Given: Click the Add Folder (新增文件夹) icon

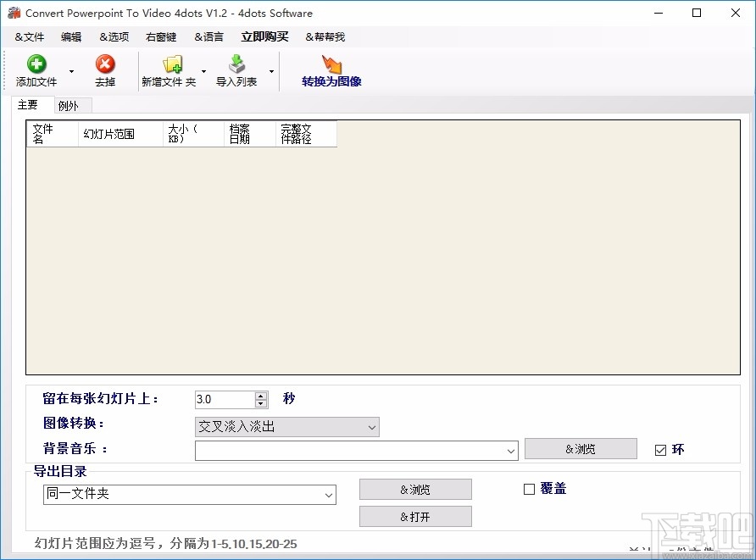Looking at the screenshot, I should click(x=173, y=64).
